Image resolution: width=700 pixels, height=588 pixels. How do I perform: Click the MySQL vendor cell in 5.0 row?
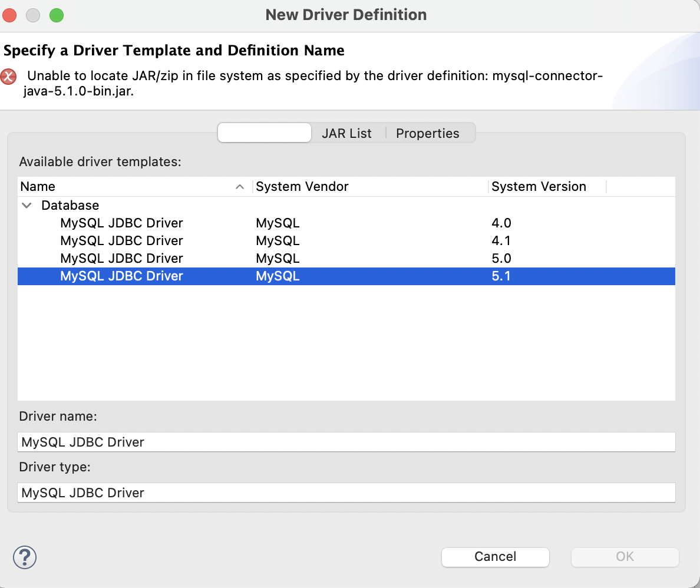278,259
